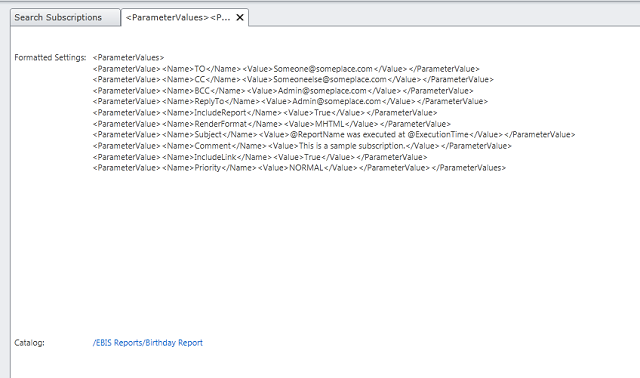Screen dimensions: 640x378
Task: Click the opening <ParameterValues> line
Action: (x=128, y=58)
